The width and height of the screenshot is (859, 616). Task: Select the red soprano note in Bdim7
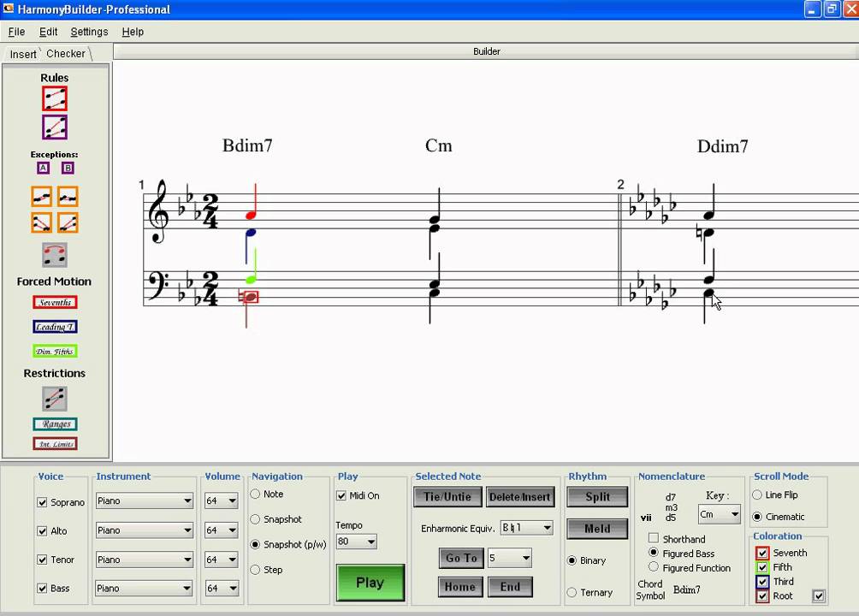coord(251,216)
